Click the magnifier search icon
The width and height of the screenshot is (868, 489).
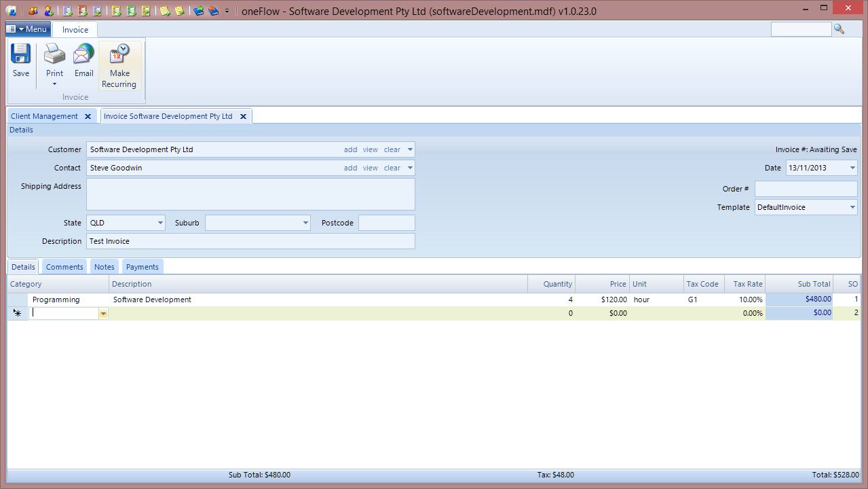coord(839,29)
